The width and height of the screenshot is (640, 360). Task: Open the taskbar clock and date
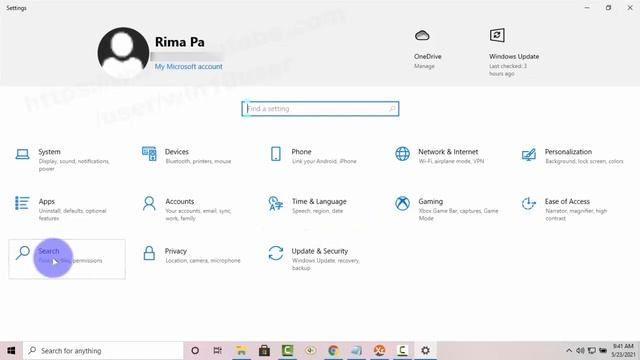coord(623,351)
